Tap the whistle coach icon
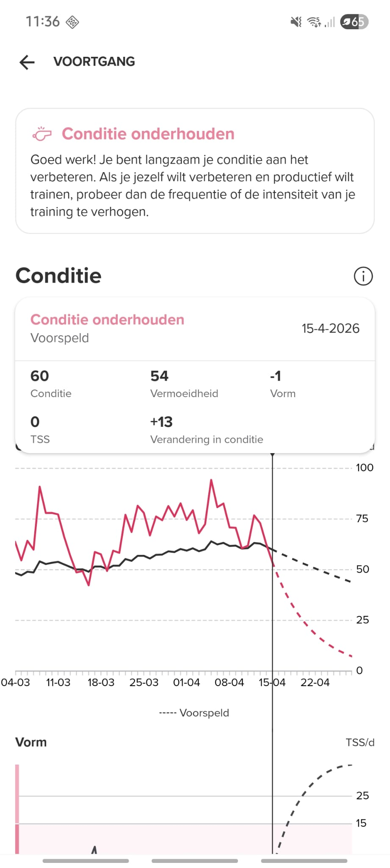The height and width of the screenshot is (868, 390). pos(41,134)
